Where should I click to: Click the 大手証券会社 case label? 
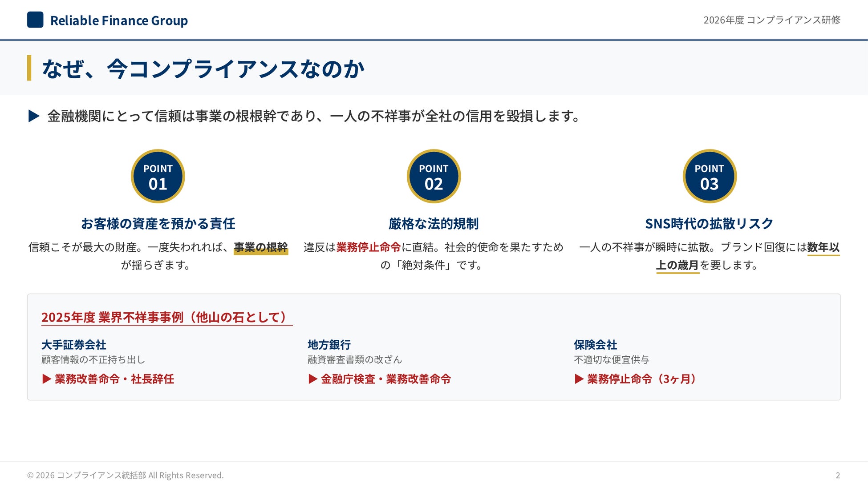pyautogui.click(x=74, y=345)
